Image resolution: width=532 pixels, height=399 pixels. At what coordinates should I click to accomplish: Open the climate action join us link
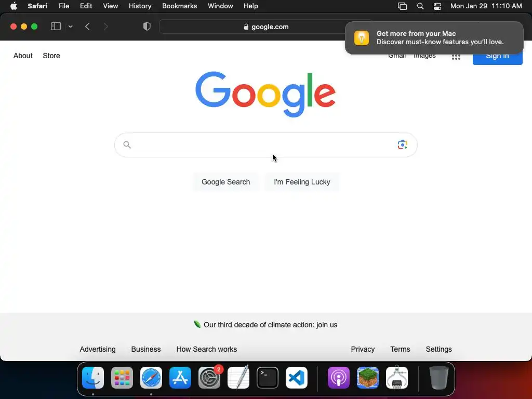[x=270, y=325]
